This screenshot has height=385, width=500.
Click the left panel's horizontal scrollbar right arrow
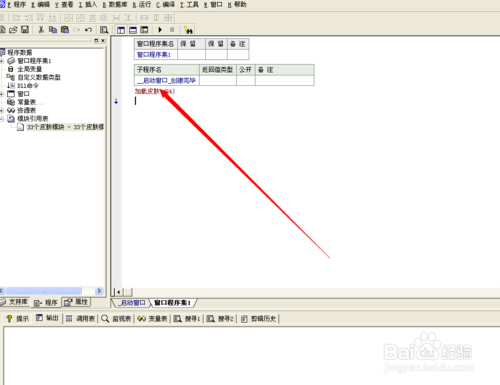coord(99,291)
